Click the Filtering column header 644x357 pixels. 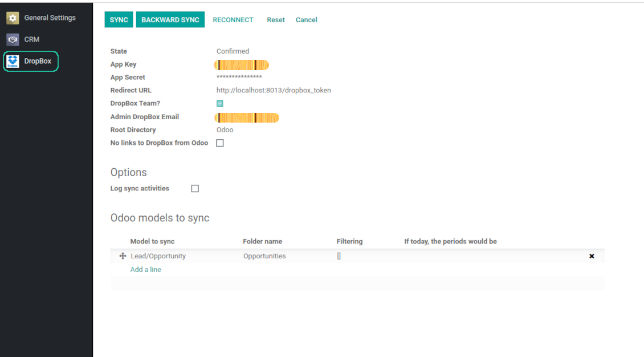[x=349, y=242]
